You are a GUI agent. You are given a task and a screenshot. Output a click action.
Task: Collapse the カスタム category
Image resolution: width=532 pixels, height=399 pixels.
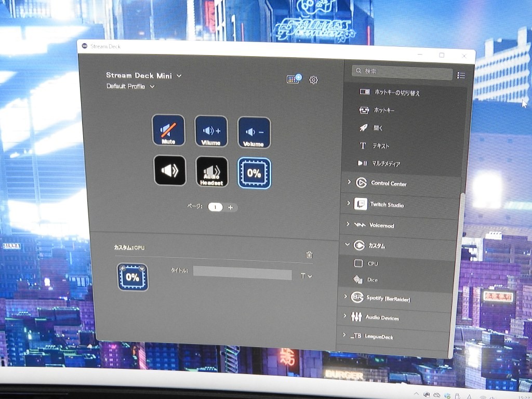[x=347, y=244]
